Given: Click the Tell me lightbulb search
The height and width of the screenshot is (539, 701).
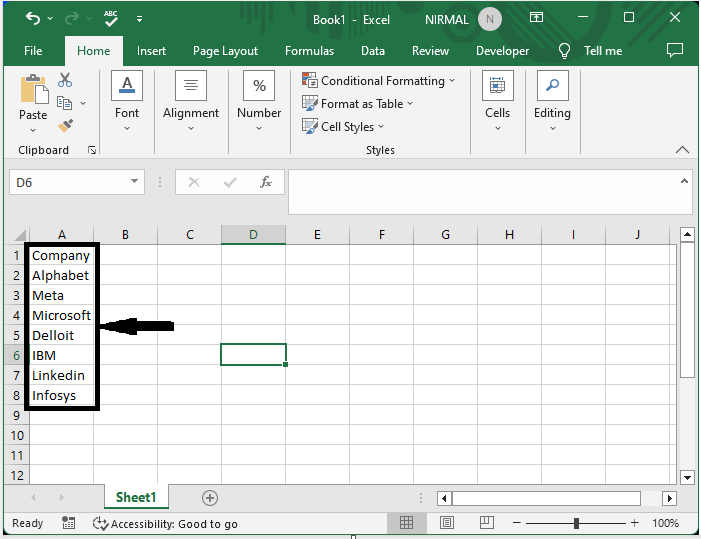Looking at the screenshot, I should (564, 51).
